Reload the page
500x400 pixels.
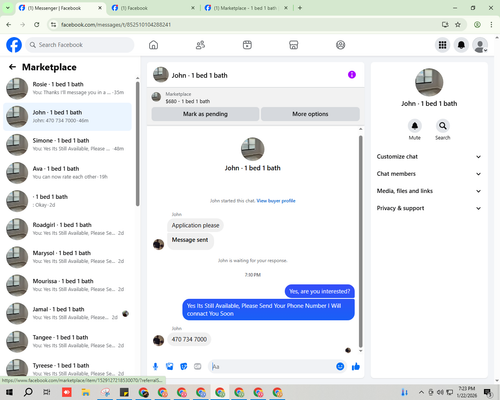pyautogui.click(x=37, y=25)
